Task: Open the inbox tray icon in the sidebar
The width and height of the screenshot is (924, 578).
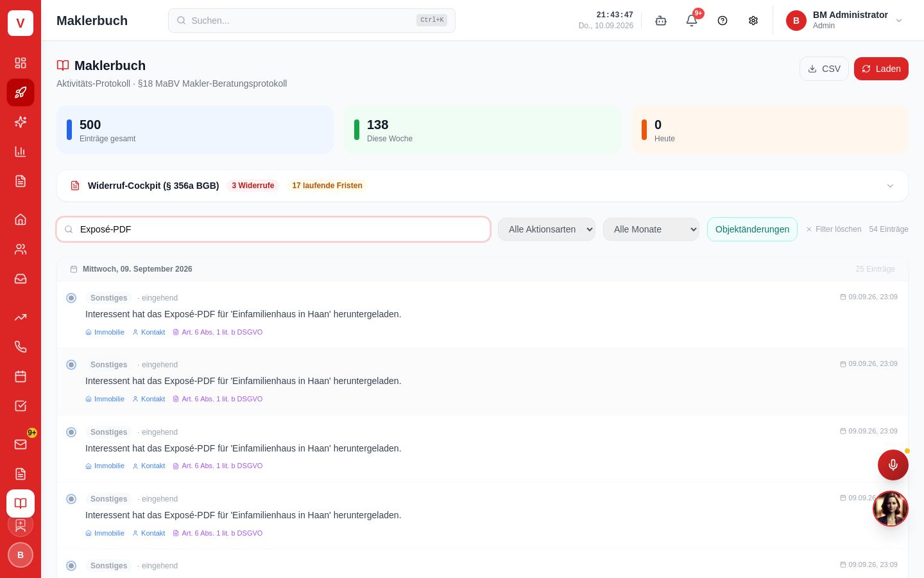Action: click(21, 279)
